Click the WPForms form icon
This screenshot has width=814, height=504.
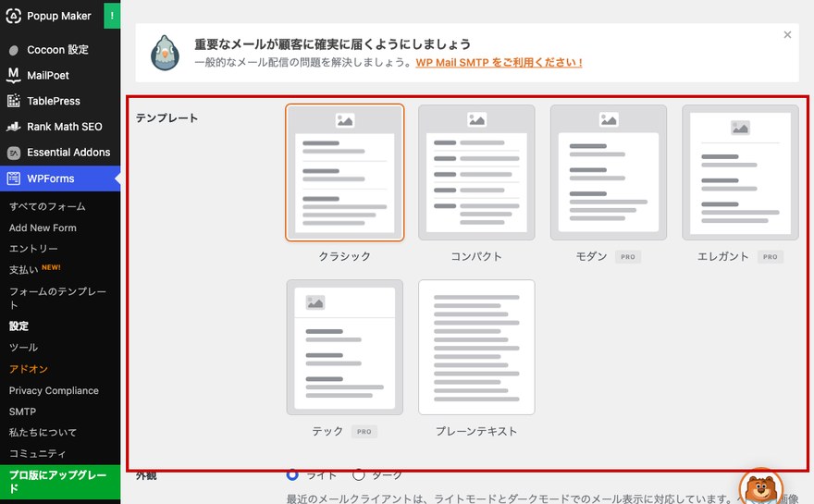pos(14,178)
